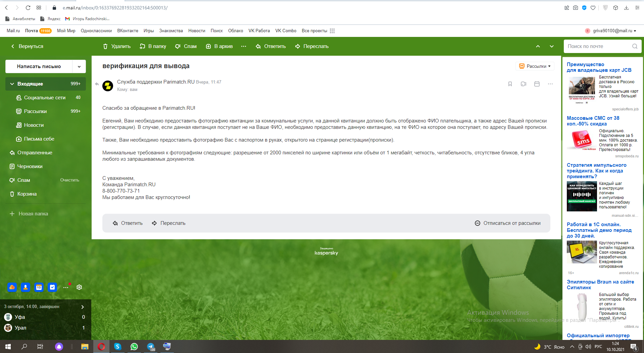644x353 pixels.
Task: Mark the email as spam (Спам)
Action: tap(186, 46)
